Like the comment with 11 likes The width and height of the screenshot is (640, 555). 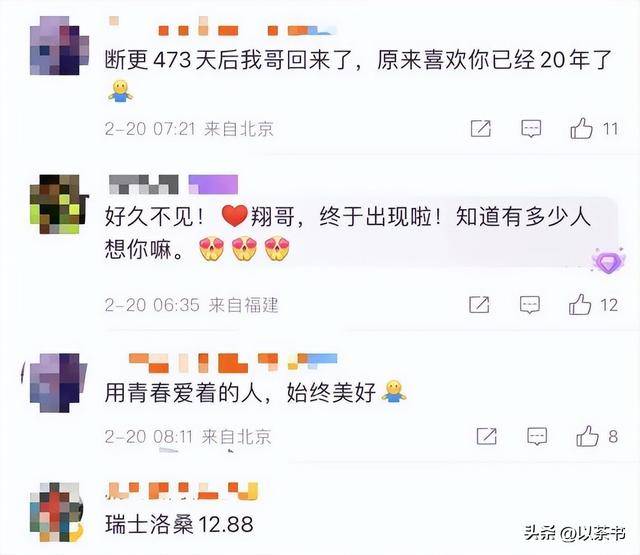(581, 128)
